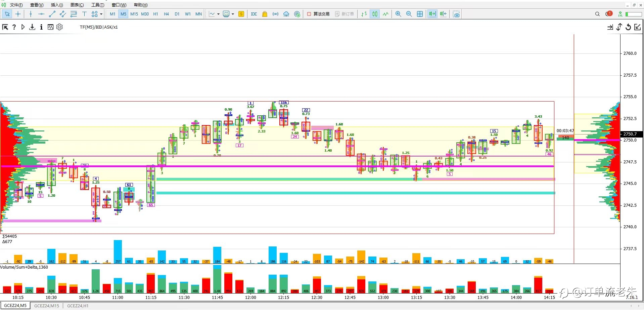
Task: Open the VPS cloud hosting icon
Action: point(286,14)
